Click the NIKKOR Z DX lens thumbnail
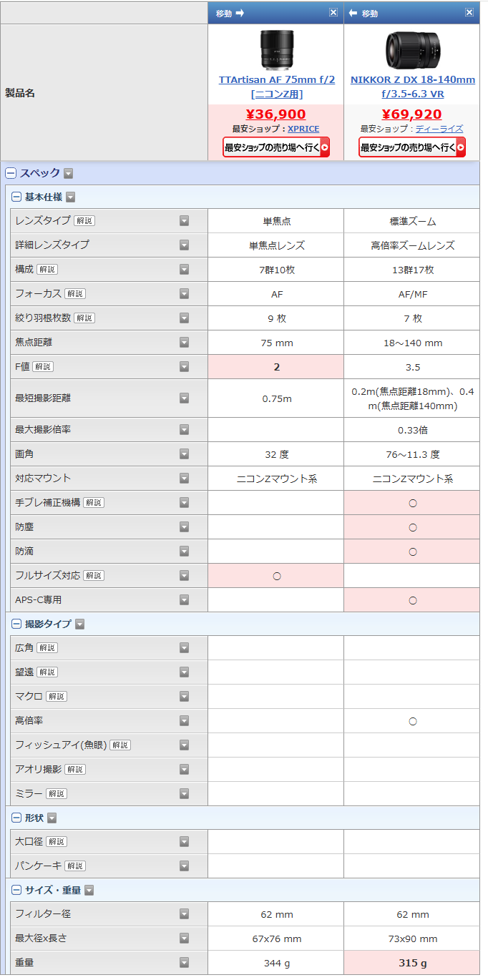Image resolution: width=488 pixels, height=980 pixels. point(412,49)
